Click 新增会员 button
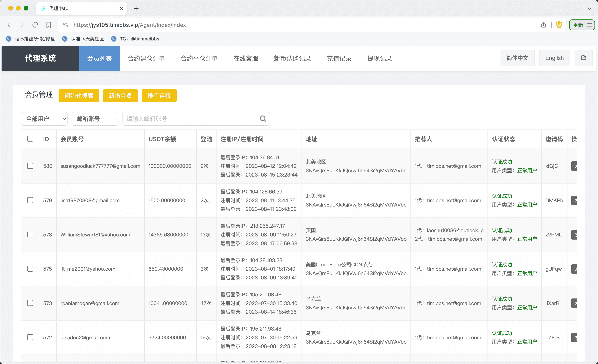This screenshot has height=364, width=598. [120, 95]
